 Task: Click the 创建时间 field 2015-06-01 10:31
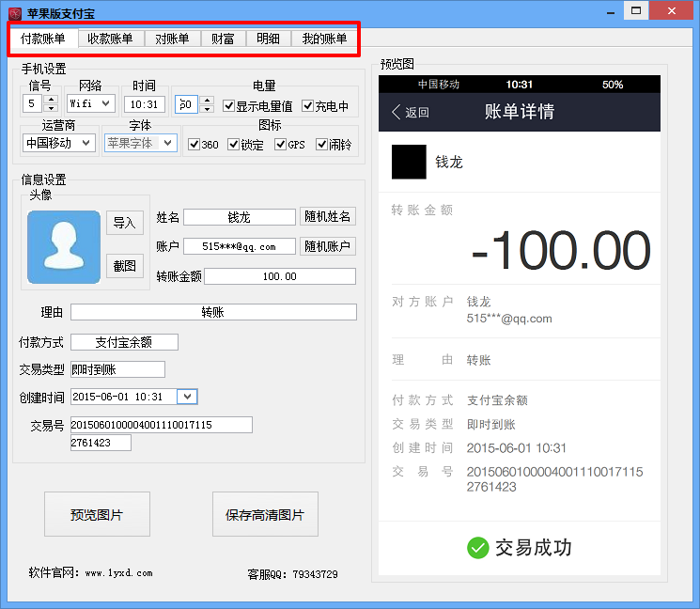point(124,397)
